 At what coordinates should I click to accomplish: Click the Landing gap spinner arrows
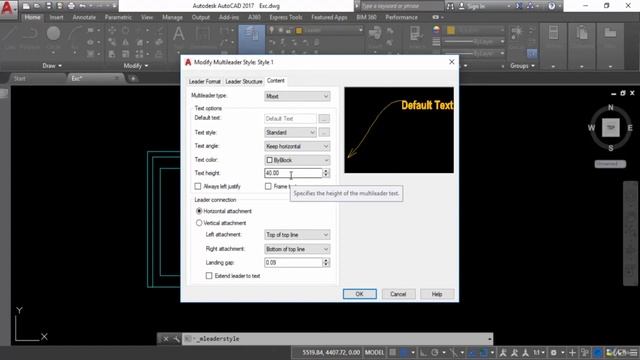point(326,262)
